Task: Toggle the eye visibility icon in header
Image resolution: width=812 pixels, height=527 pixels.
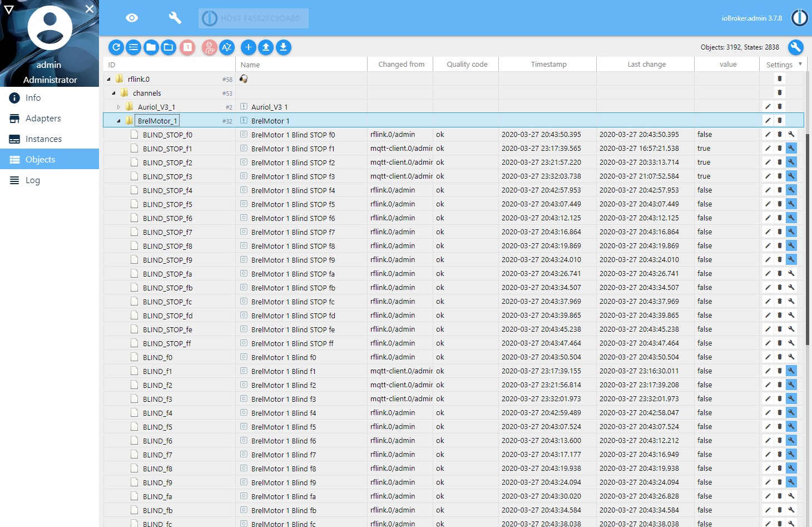Action: [132, 18]
